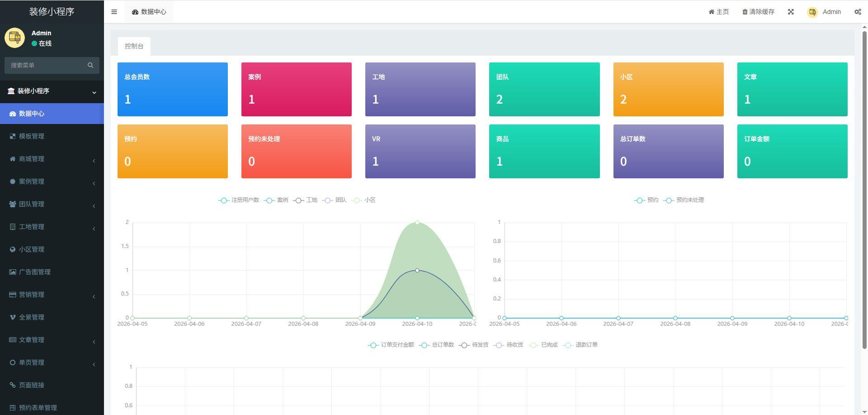Click the search magnifier icon in sidebar
The height and width of the screenshot is (415, 868).
coord(90,65)
